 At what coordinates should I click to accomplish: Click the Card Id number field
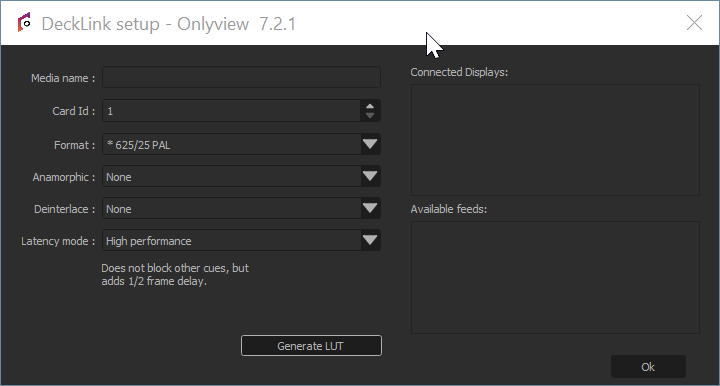231,111
